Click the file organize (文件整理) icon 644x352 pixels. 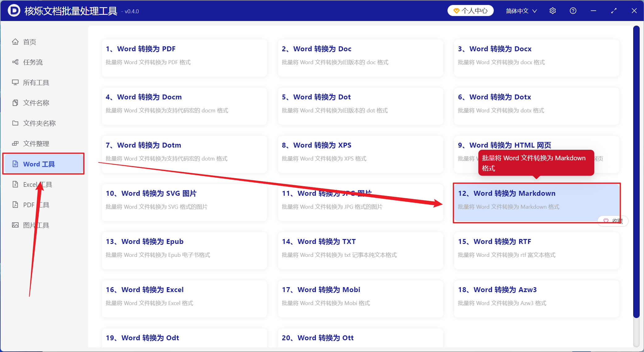[15, 144]
